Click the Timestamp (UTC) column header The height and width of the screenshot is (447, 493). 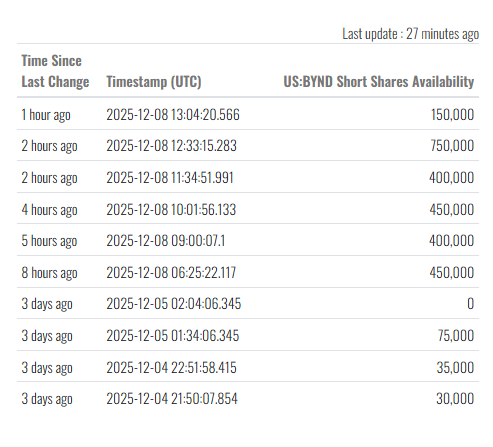[x=154, y=82]
